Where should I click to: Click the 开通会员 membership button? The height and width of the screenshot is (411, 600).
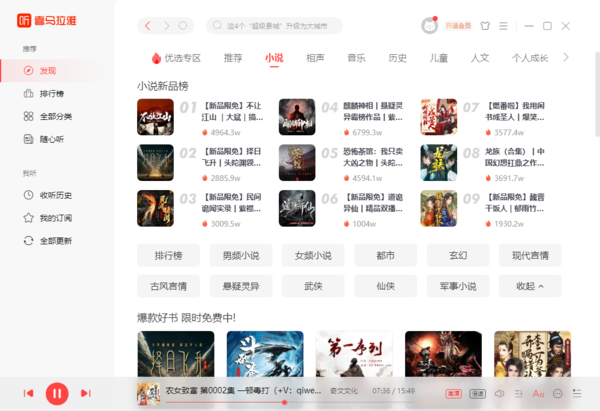[458, 26]
